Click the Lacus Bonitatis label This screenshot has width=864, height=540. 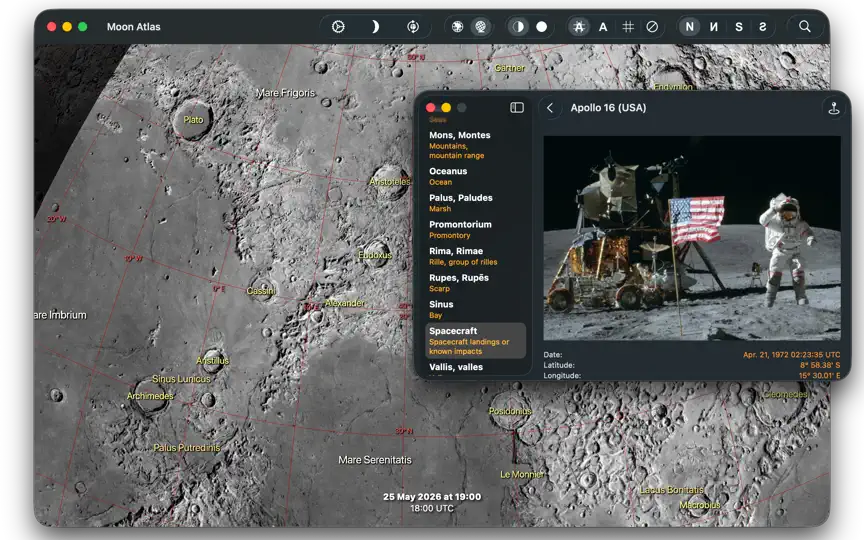point(671,489)
